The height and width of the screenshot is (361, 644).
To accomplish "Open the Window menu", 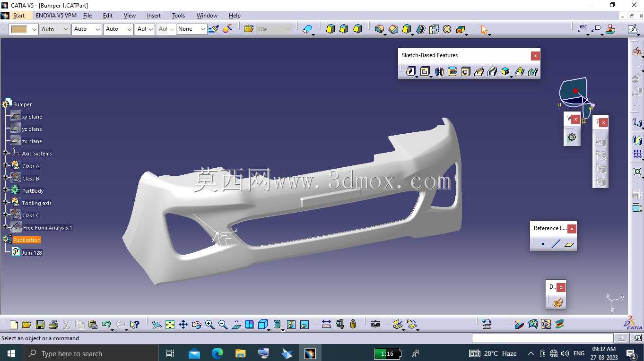I will point(207,16).
